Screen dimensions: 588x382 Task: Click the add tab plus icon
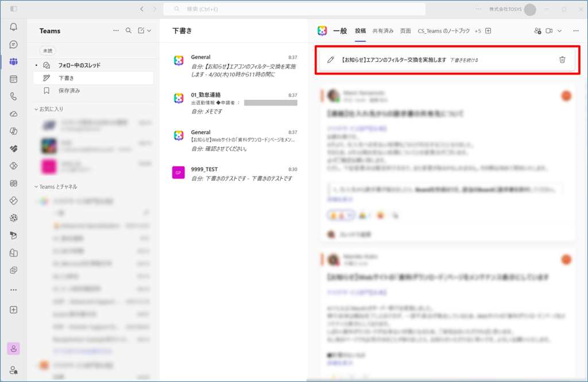[x=488, y=31]
